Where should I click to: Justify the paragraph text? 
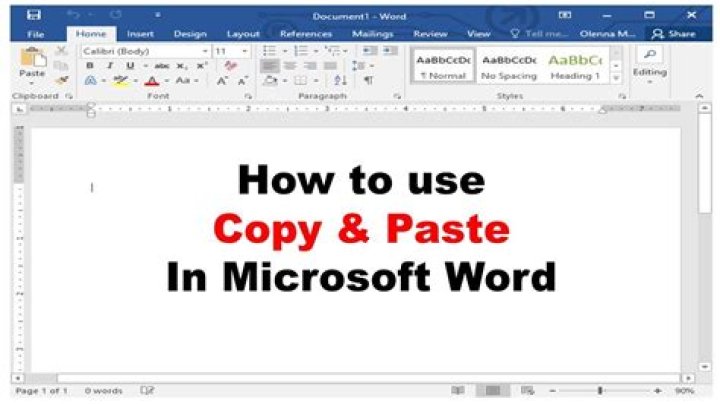tap(330, 66)
